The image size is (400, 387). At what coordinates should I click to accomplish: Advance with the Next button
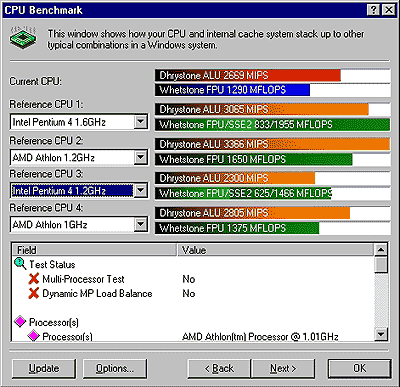[x=283, y=368]
